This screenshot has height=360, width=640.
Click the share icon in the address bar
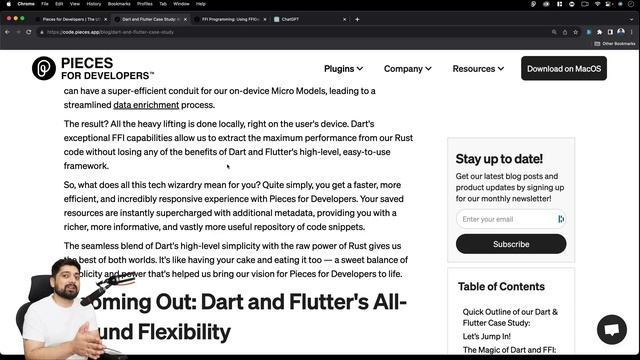[565, 32]
